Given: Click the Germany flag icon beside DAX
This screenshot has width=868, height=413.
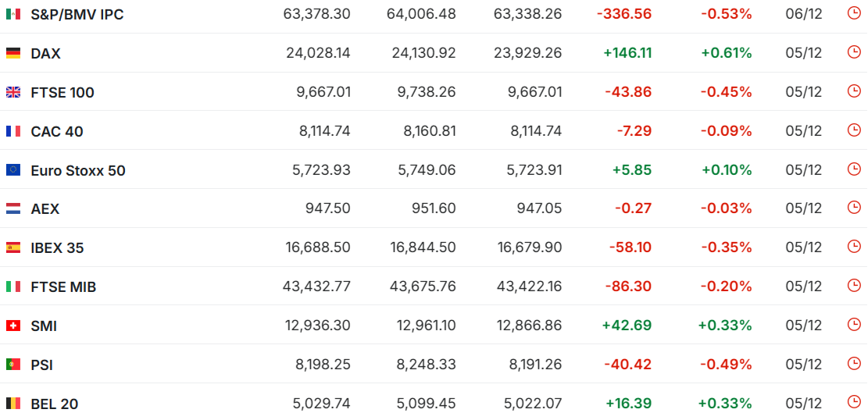Looking at the screenshot, I should tap(13, 53).
